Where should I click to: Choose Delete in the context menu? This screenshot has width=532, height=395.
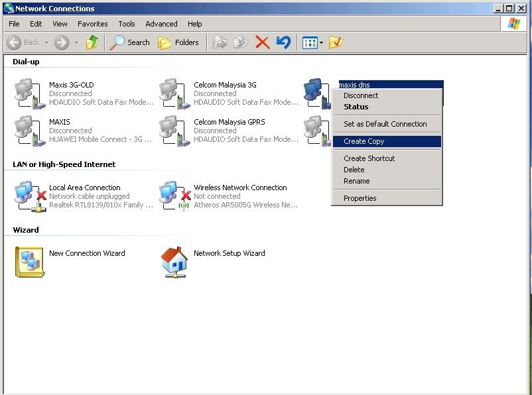click(x=387, y=170)
